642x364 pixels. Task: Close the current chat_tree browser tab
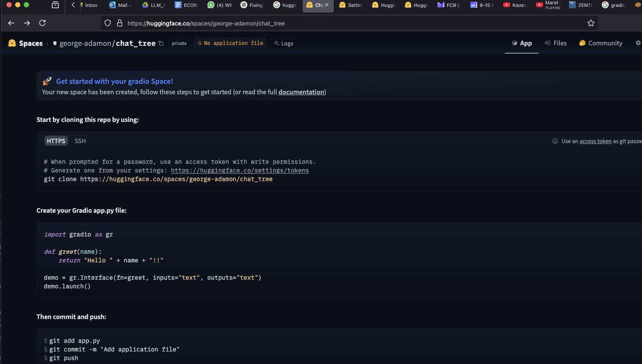pos(327,5)
